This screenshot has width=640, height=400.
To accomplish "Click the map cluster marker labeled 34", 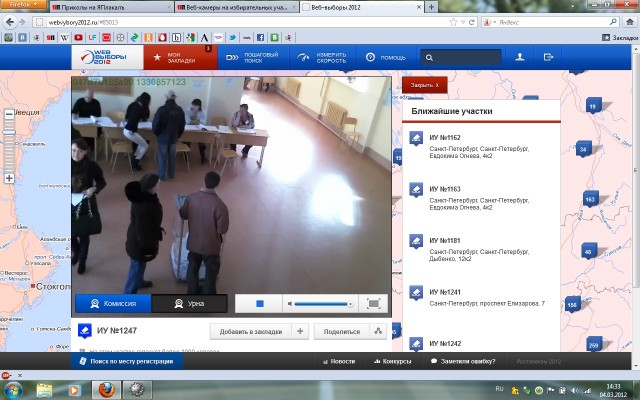I will pyautogui.click(x=584, y=149).
